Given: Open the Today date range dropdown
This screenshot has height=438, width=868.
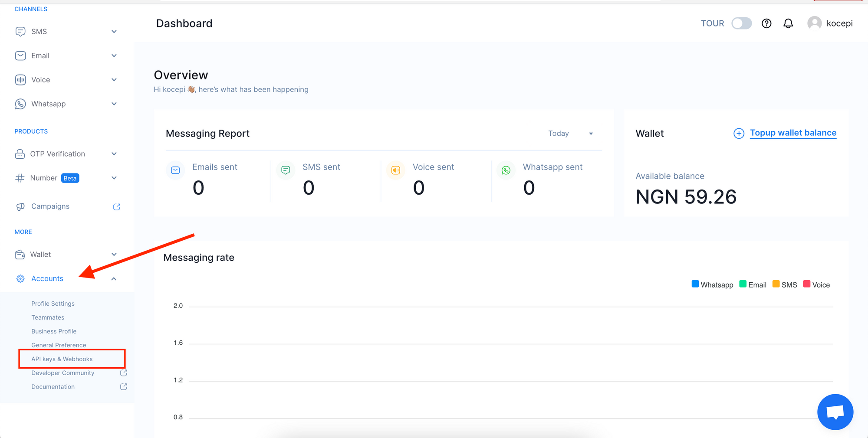Looking at the screenshot, I should click(x=571, y=134).
